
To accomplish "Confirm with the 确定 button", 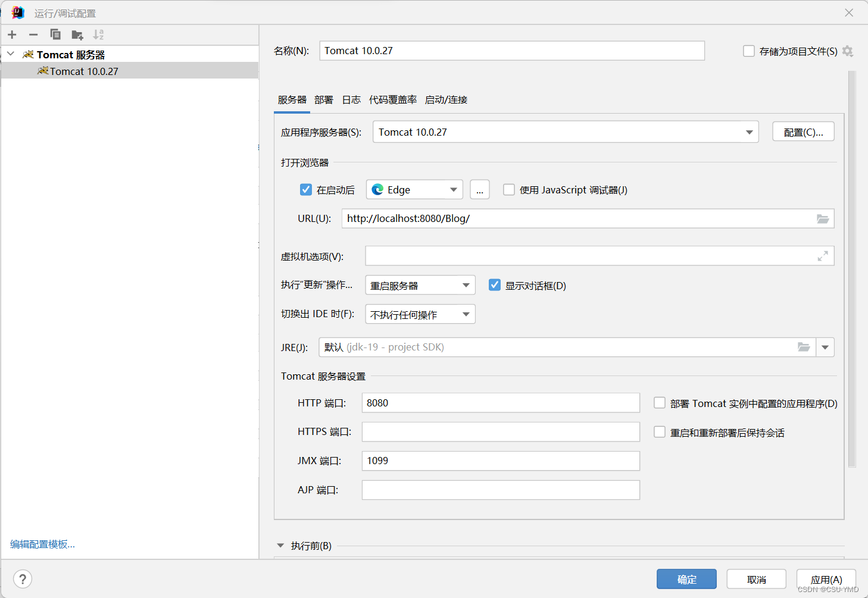I will point(686,579).
